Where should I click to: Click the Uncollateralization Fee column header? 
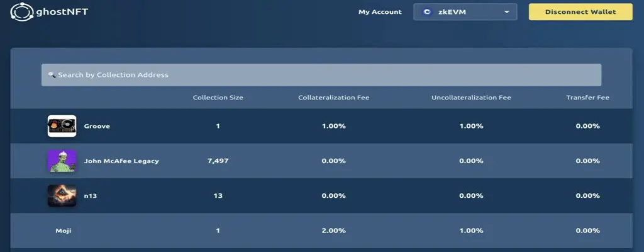click(471, 98)
